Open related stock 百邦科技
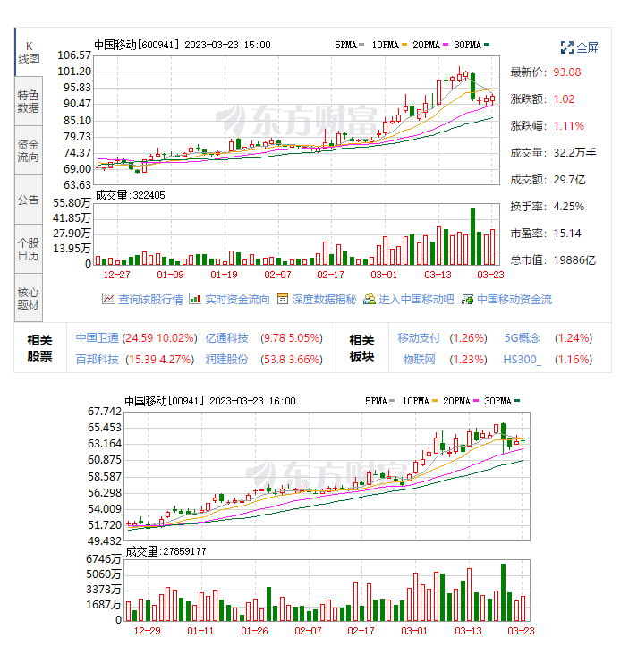This screenshot has height=672, width=629. pyautogui.click(x=98, y=359)
